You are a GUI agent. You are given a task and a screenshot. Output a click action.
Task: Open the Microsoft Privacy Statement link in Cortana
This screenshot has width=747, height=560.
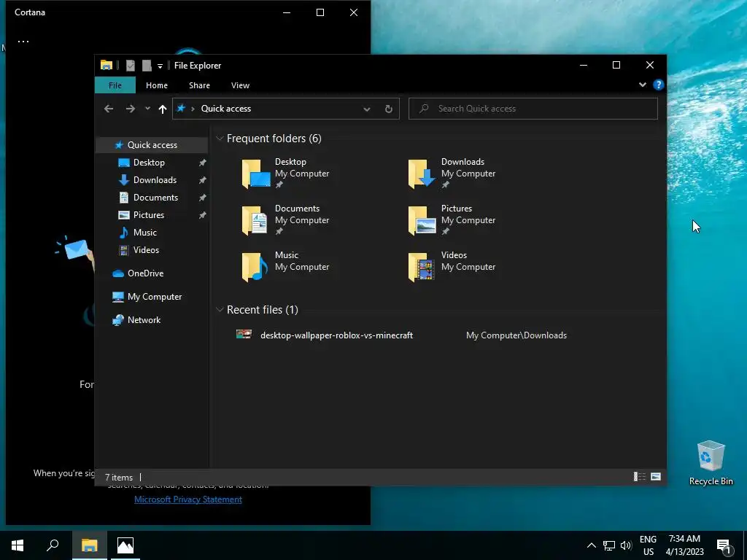pos(188,499)
